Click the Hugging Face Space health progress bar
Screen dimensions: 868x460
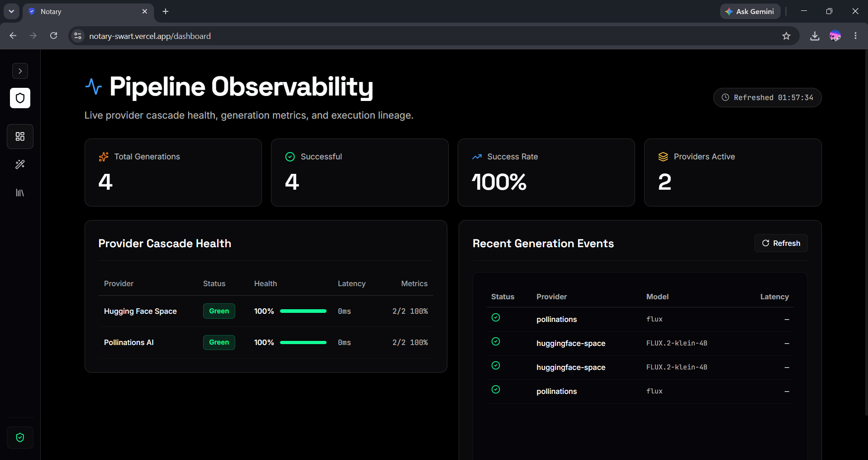303,311
